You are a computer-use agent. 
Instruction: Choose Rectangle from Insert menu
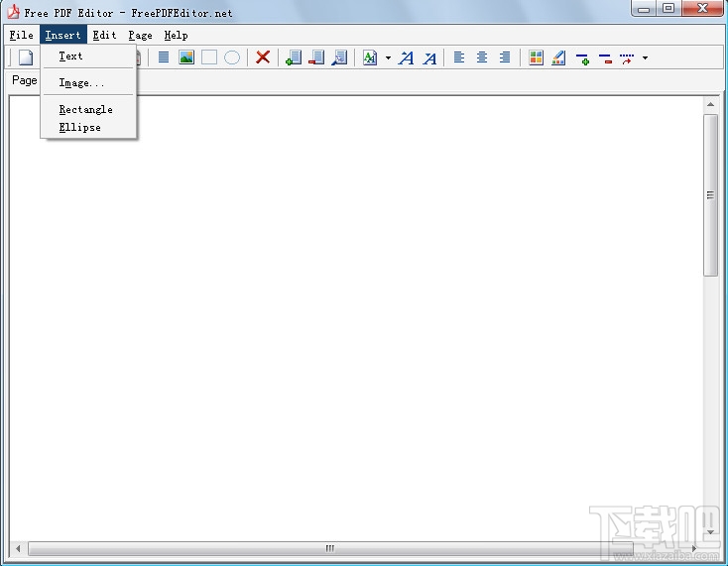click(x=88, y=109)
